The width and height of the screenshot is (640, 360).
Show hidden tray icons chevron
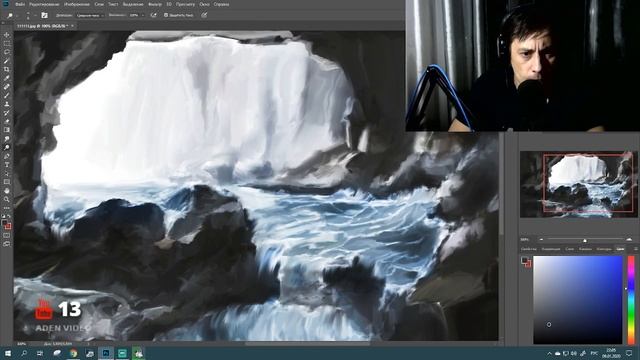[x=549, y=353]
